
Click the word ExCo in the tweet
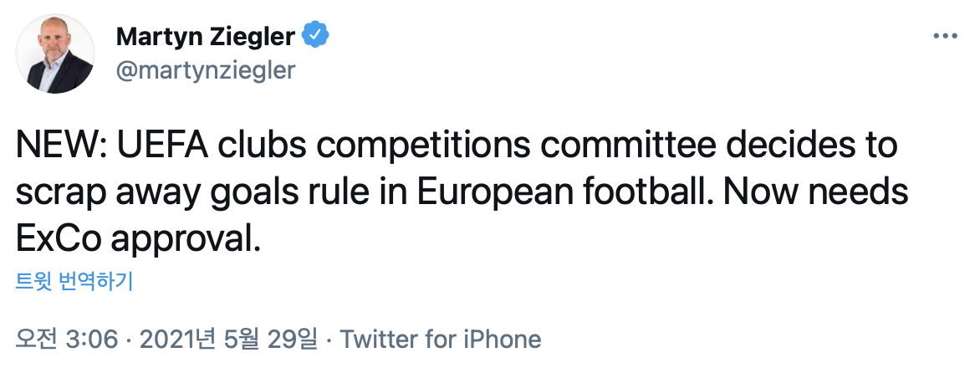point(54,239)
